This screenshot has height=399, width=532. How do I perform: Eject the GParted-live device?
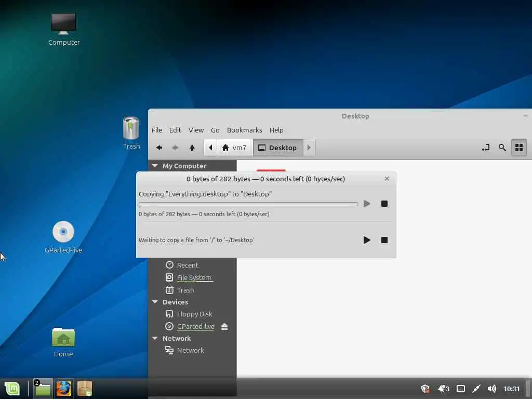(x=224, y=326)
